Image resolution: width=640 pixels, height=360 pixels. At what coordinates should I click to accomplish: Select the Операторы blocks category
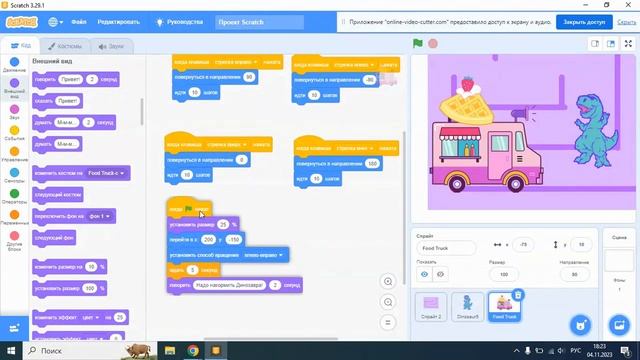click(14, 196)
